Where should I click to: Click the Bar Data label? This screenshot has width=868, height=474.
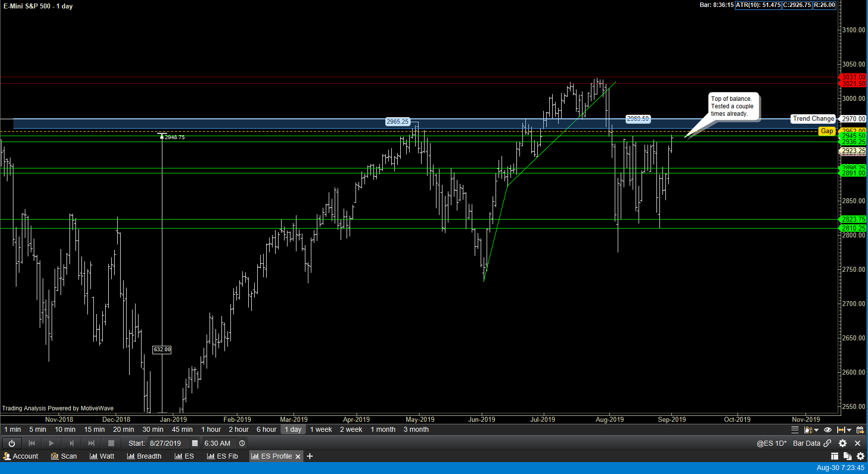(x=806, y=443)
